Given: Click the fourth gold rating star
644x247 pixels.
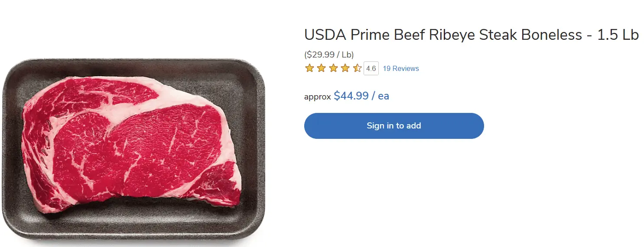Looking at the screenshot, I should coord(345,68).
